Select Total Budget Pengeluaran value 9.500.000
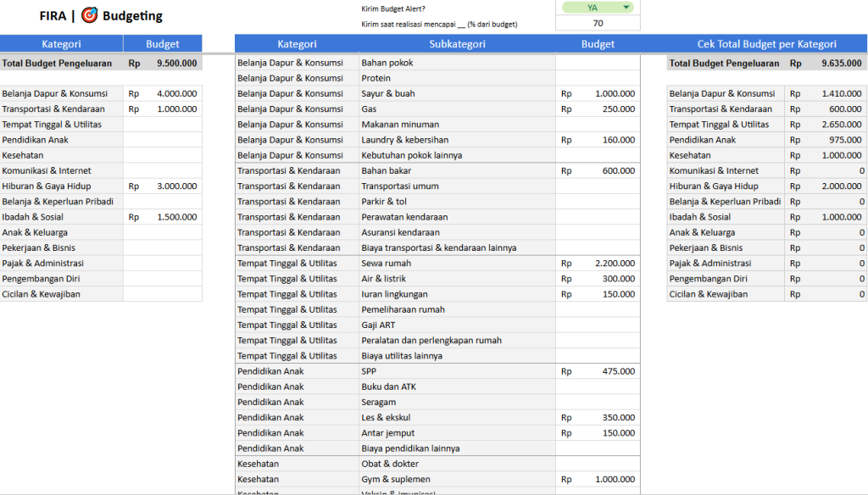 coord(163,63)
